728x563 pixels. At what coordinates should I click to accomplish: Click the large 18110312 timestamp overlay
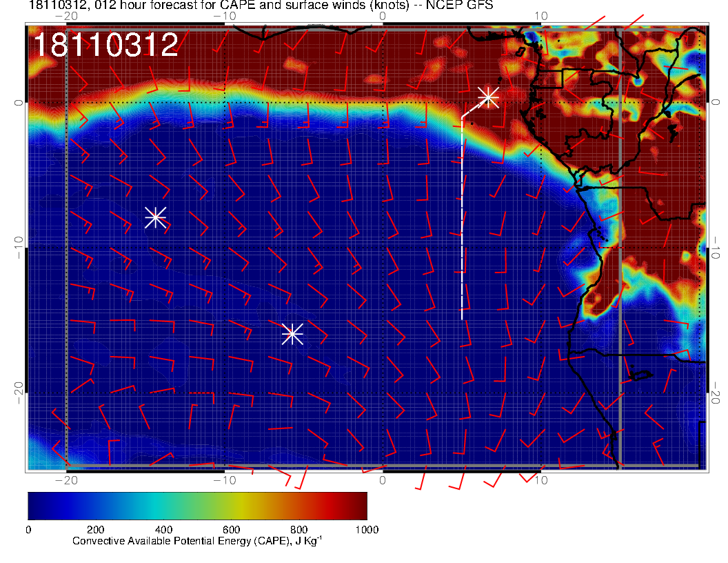(x=106, y=46)
